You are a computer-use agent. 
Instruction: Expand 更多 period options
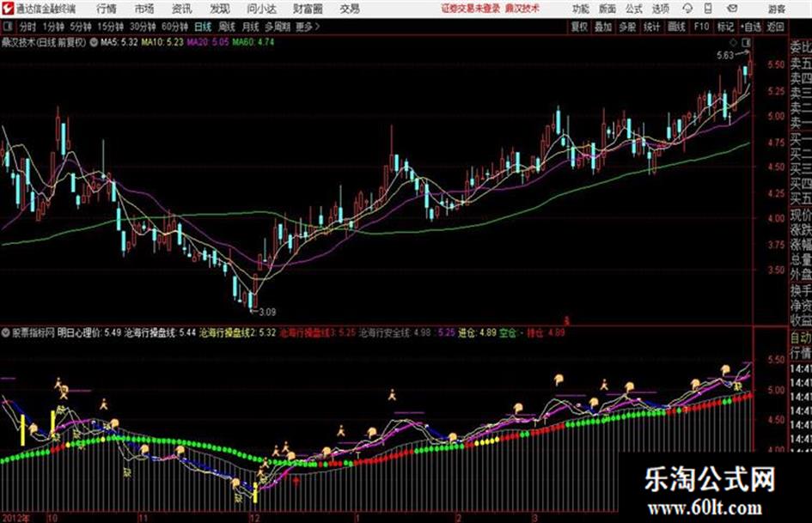308,27
